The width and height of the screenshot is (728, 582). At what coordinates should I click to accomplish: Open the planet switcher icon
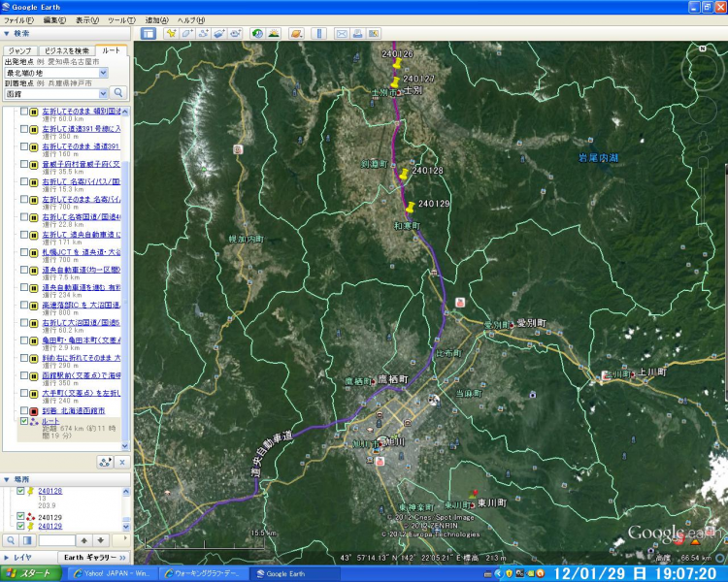coord(296,33)
